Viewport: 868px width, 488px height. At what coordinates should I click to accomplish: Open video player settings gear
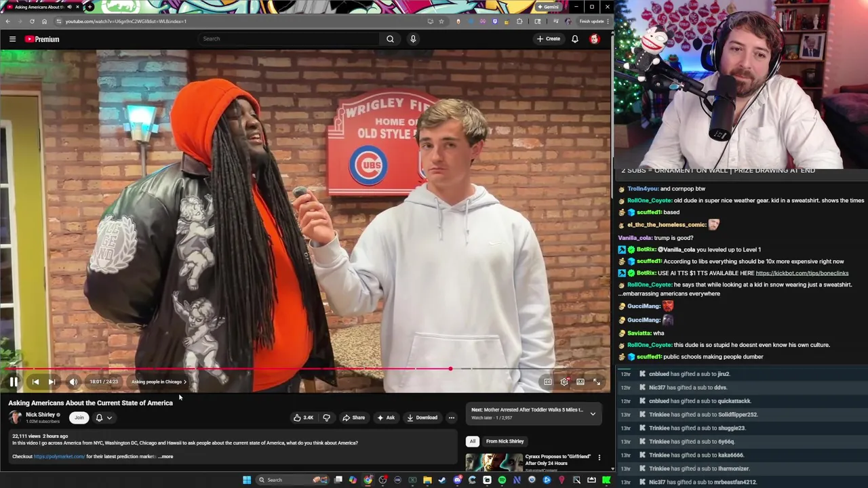click(564, 382)
